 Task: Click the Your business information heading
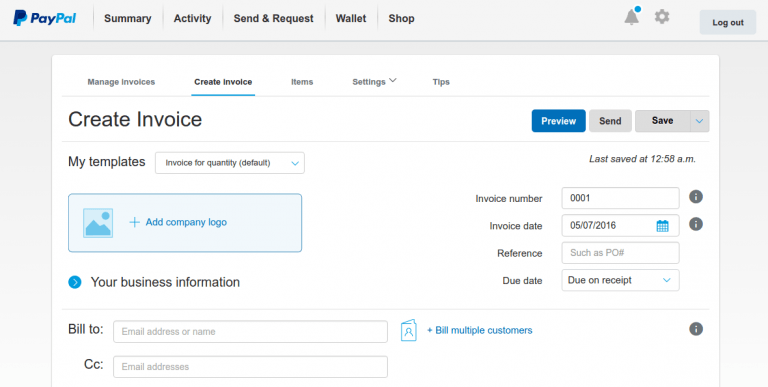pyautogui.click(x=165, y=282)
